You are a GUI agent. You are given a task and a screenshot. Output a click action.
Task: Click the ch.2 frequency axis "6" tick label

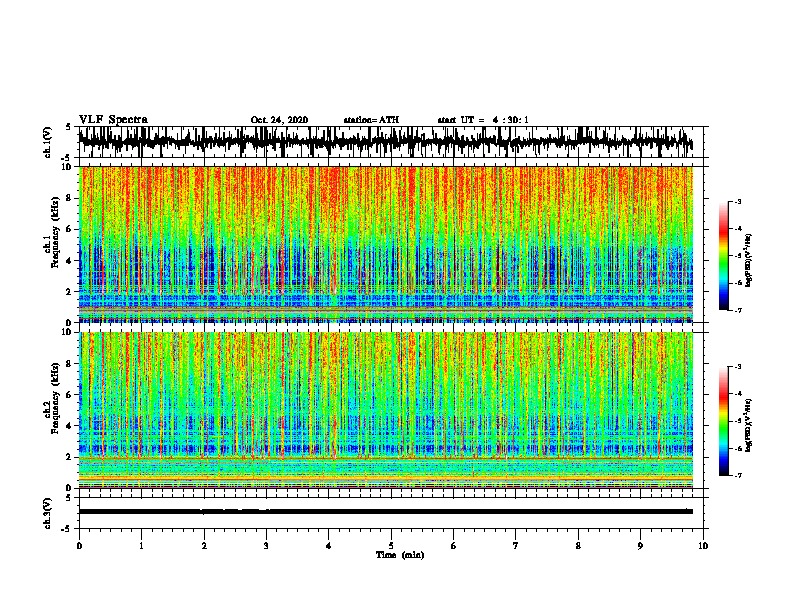(x=70, y=394)
